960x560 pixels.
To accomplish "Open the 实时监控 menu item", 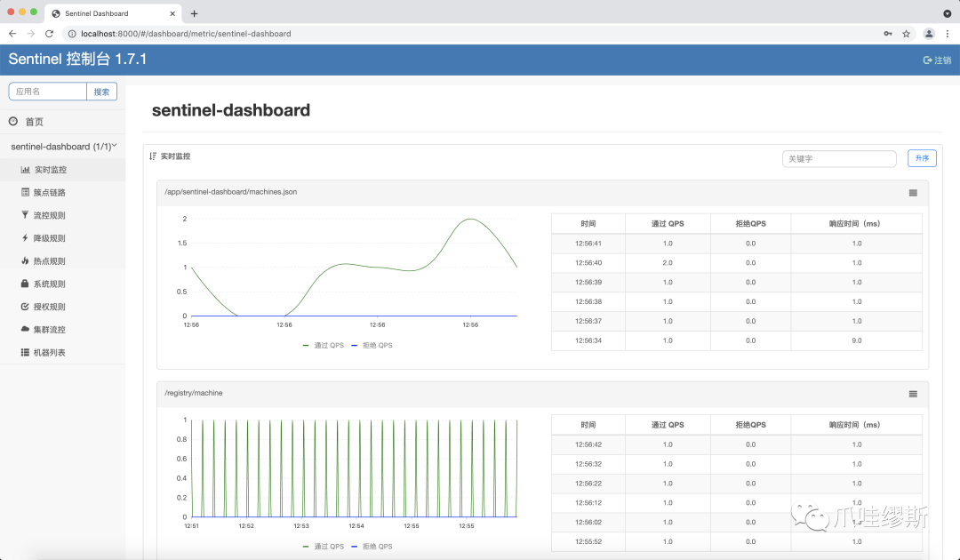I will pos(62,170).
